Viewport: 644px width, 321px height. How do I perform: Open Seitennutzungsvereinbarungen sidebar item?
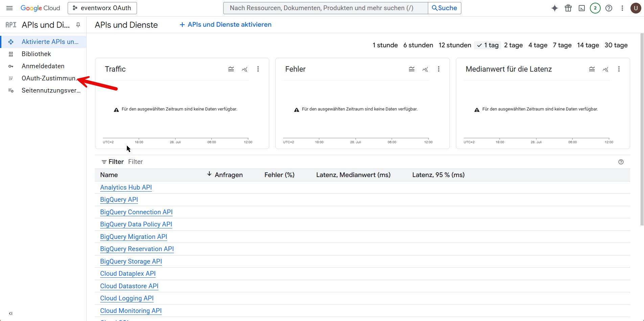point(43,91)
